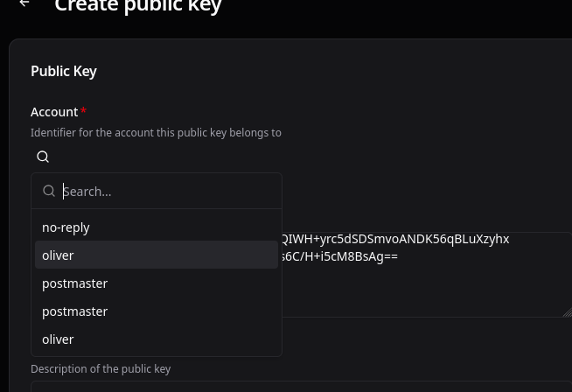Click the Account field label
The width and height of the screenshot is (572, 392).
pos(54,112)
